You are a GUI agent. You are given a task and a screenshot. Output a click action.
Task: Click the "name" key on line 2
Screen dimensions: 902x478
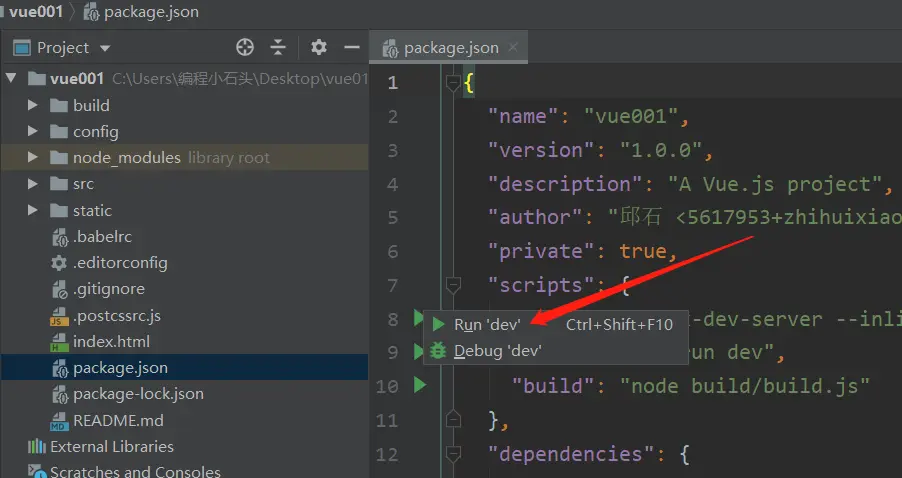click(x=523, y=117)
